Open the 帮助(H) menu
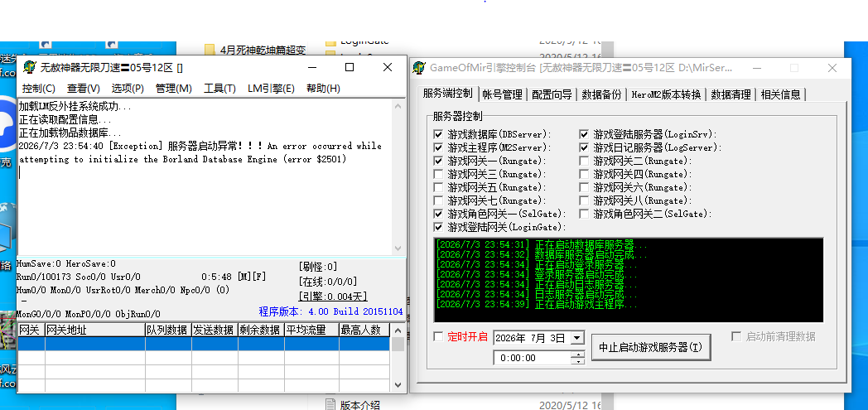Screen dimensions: 868x410 pos(323,89)
